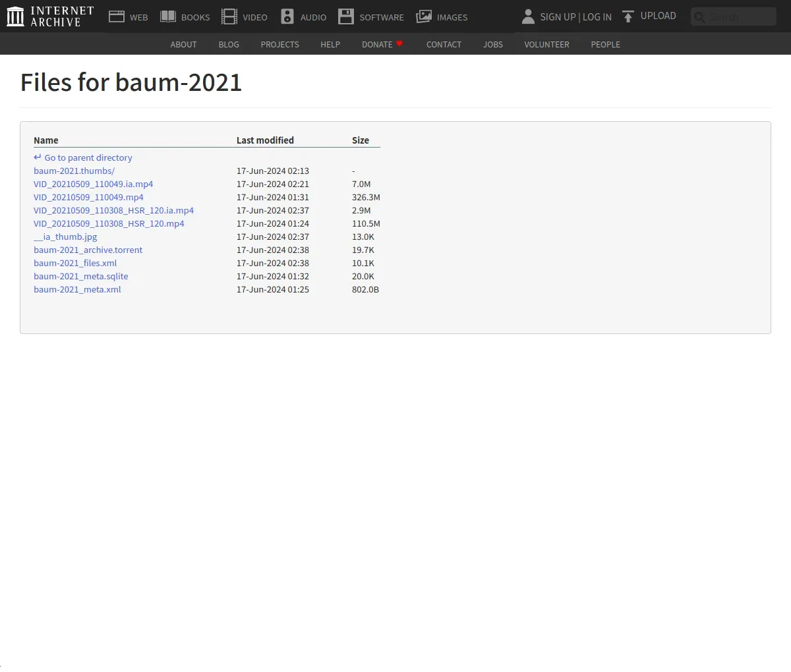Download baum-2021_archive.torrent file
791x672 pixels.
88,250
